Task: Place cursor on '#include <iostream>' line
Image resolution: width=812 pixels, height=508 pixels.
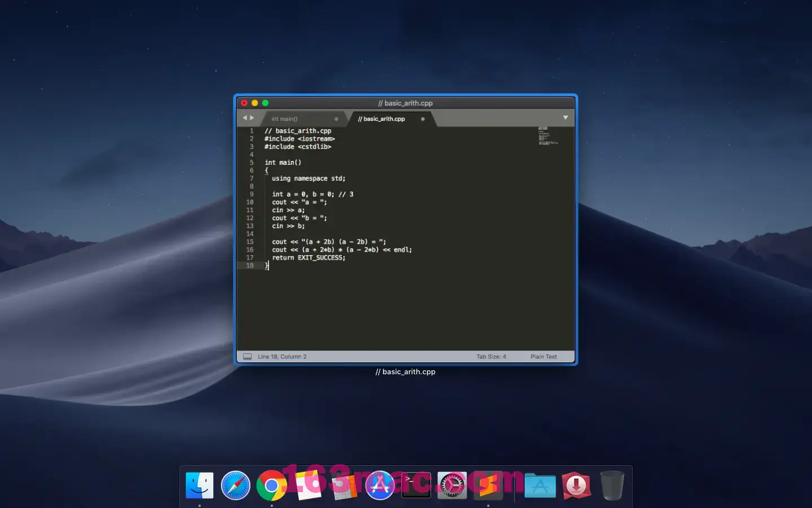Action: 300,139
